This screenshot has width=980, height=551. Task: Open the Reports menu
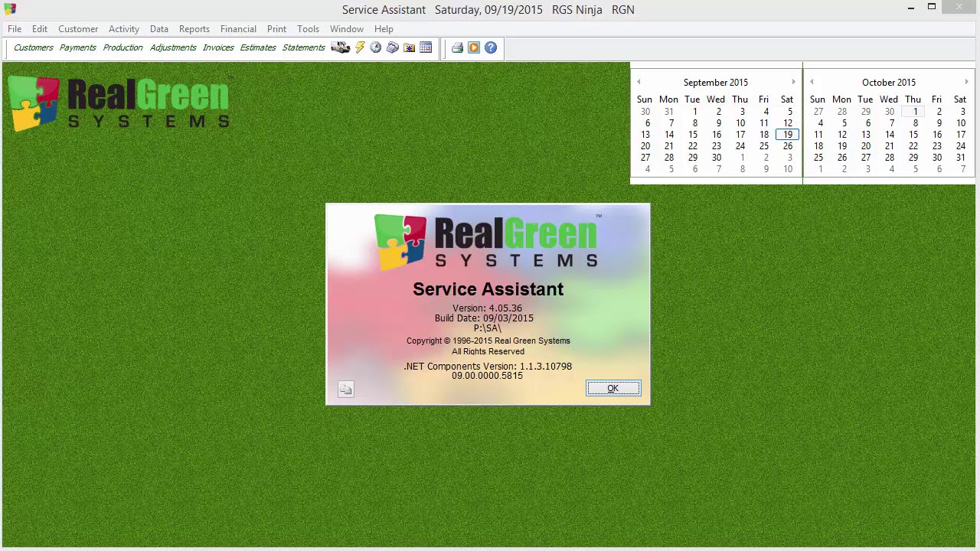pyautogui.click(x=194, y=29)
